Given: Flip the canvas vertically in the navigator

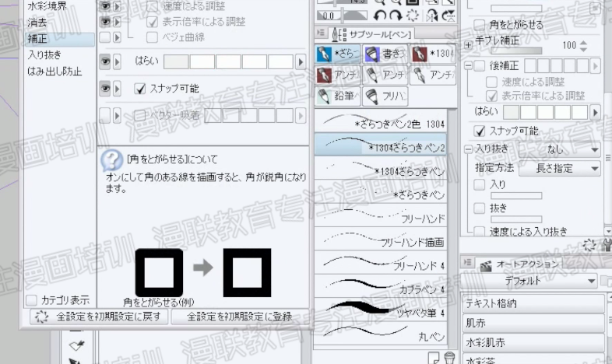Looking at the screenshot, I should pyautogui.click(x=448, y=16).
